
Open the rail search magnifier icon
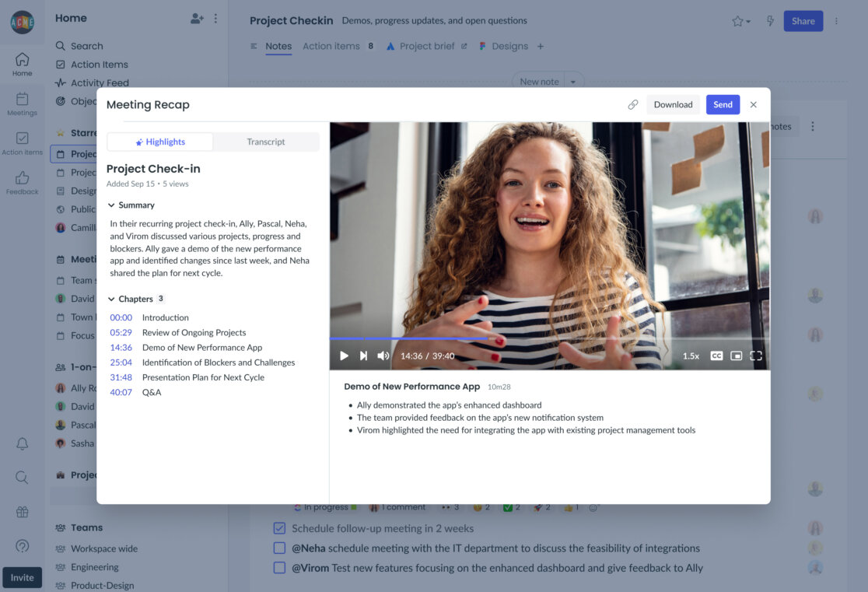[22, 478]
